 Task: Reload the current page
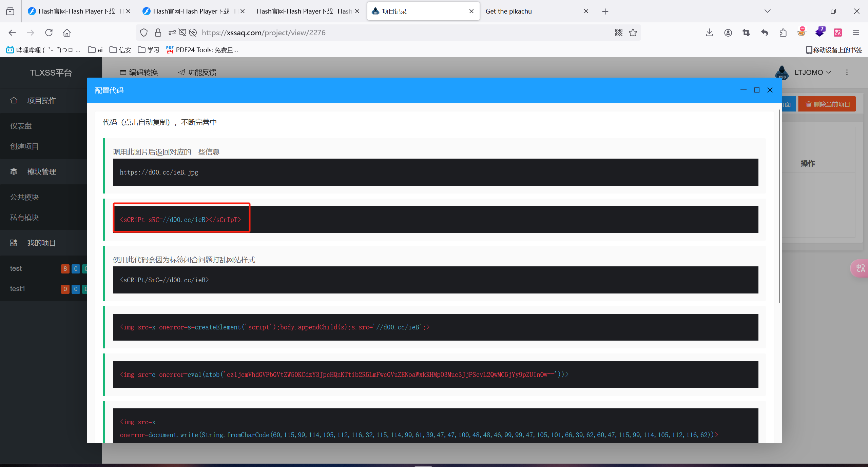point(49,33)
